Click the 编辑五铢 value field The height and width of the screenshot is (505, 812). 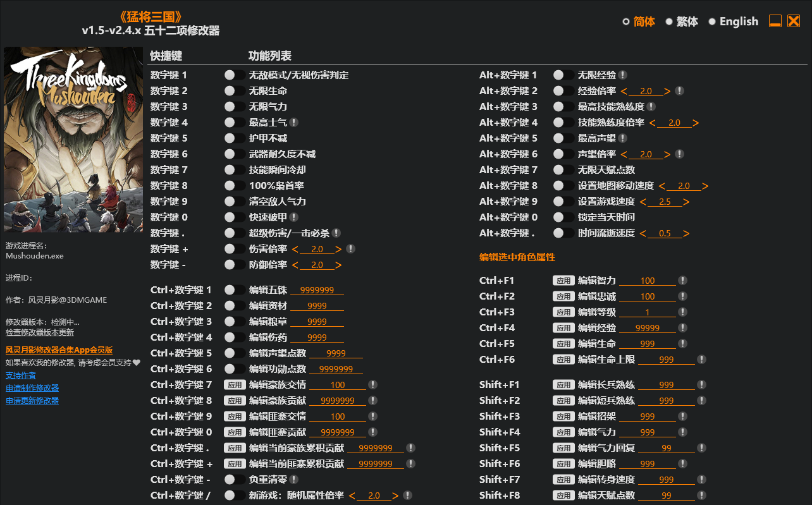317,290
